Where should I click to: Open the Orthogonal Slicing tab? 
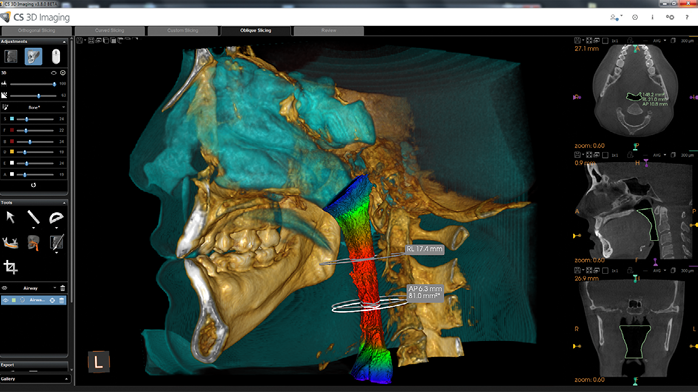[x=37, y=31]
